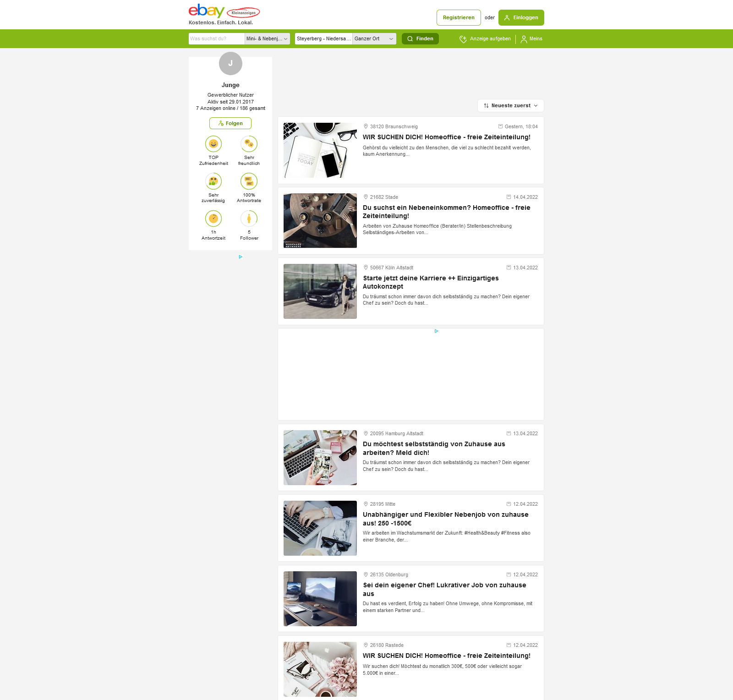The height and width of the screenshot is (700, 733).
Task: Open the car thumbnail of Köln listing
Action: pos(320,291)
